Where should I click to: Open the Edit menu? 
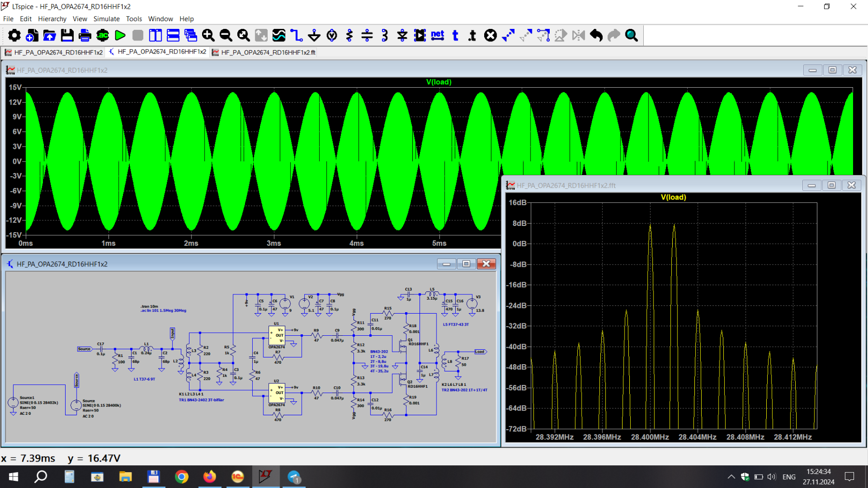click(x=26, y=19)
